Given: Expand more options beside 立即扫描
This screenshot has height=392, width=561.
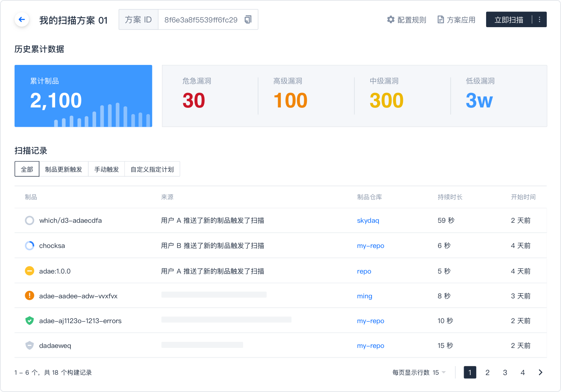Looking at the screenshot, I should [539, 20].
